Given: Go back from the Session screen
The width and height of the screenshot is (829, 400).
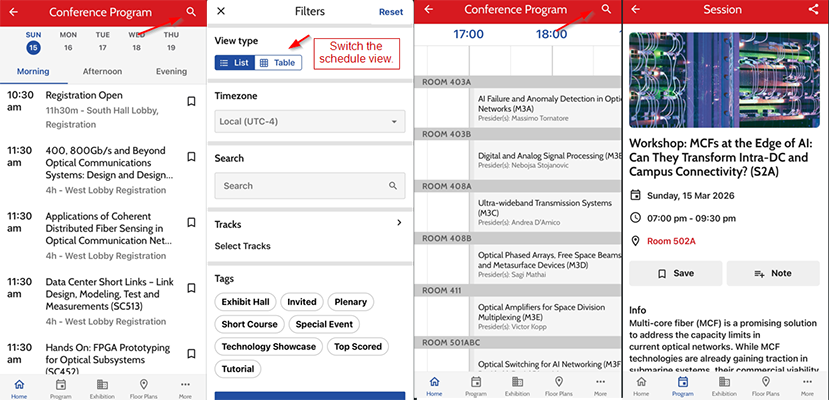Looking at the screenshot, I should pos(635,9).
